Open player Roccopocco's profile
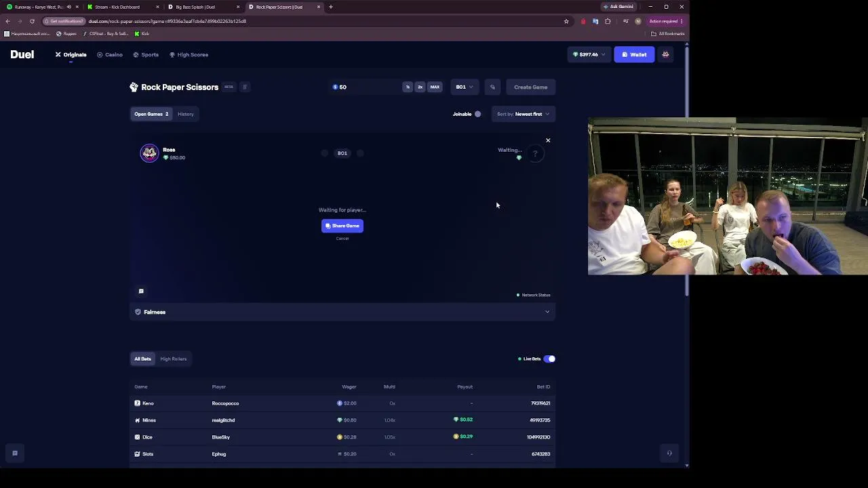 [225, 403]
